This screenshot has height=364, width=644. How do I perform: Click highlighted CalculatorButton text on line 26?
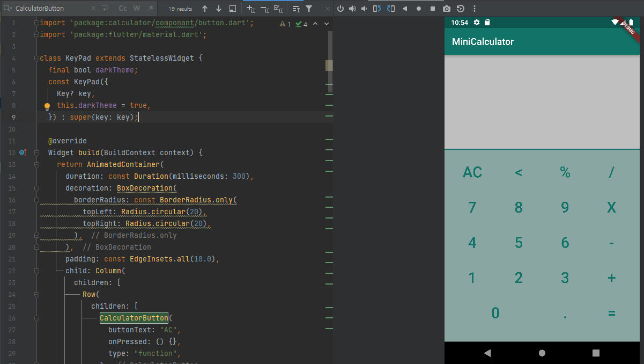pos(134,318)
